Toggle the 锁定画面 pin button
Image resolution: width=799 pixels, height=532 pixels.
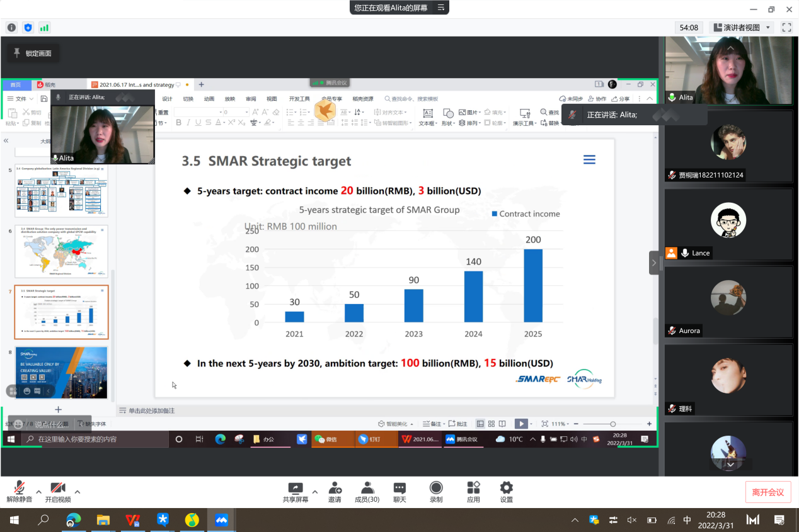33,54
